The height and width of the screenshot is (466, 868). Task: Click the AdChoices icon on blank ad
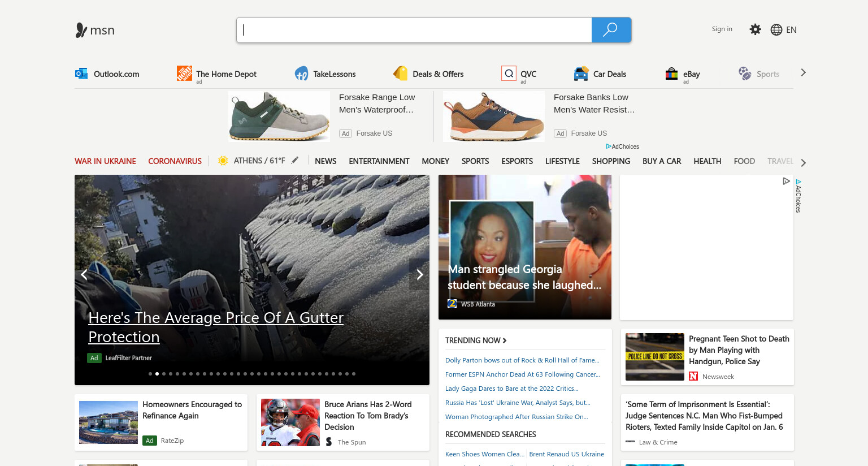pos(786,181)
